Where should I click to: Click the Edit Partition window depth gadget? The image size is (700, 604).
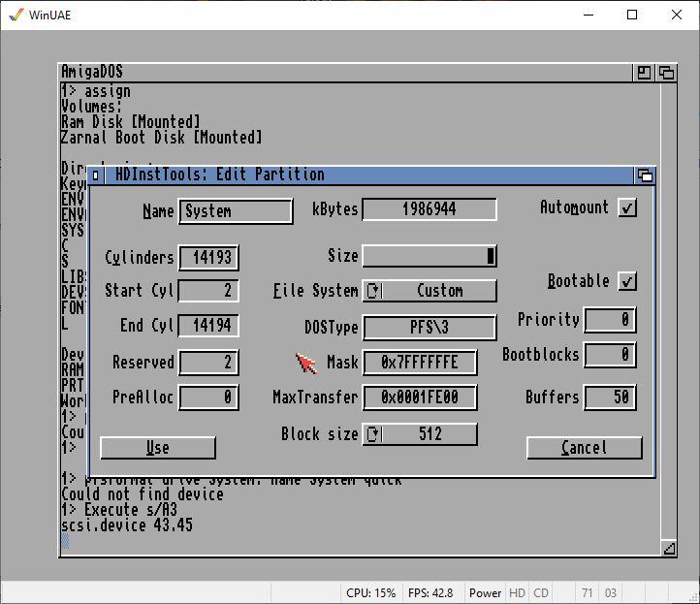[645, 175]
